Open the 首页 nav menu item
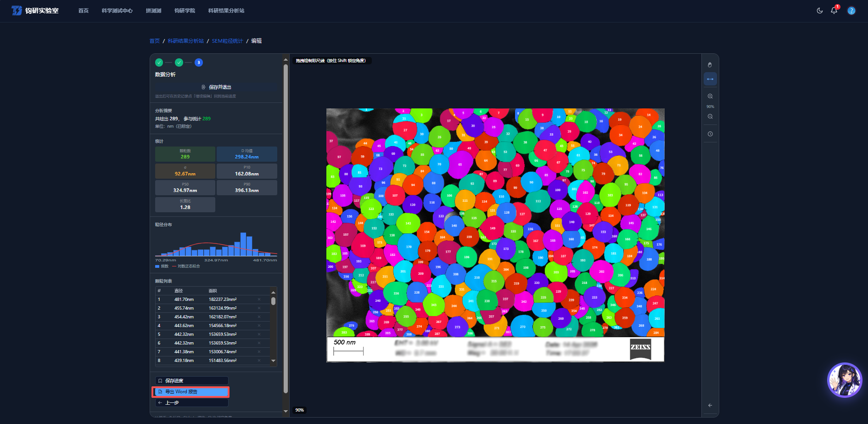The image size is (868, 424). pyautogui.click(x=84, y=11)
